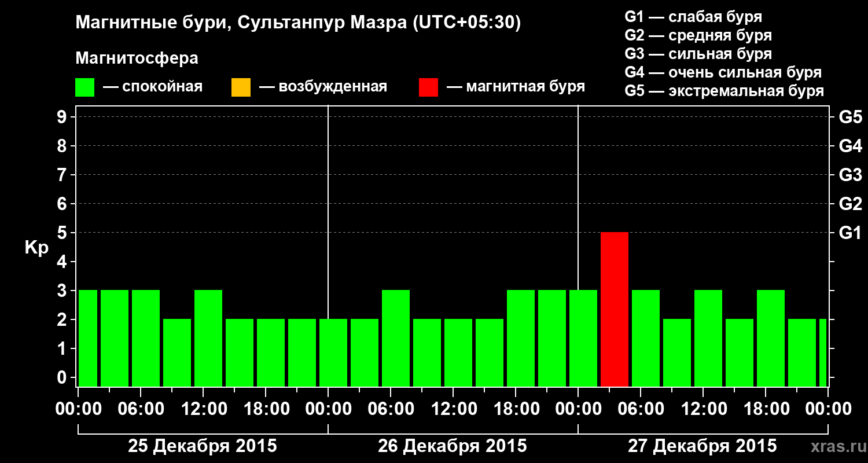Screen dimensions: 868x463
Task: Click the final '00:00' label ending 27 Декабря
Action: (828, 409)
